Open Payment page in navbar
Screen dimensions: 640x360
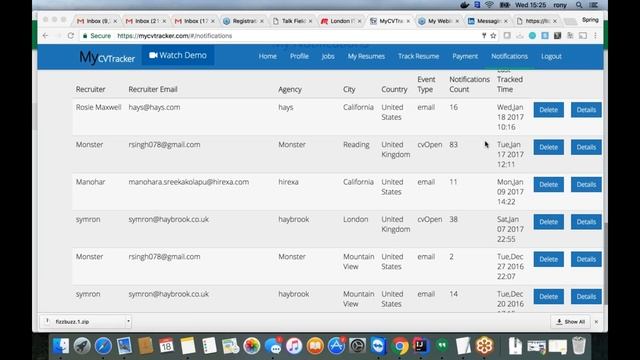[x=465, y=56]
